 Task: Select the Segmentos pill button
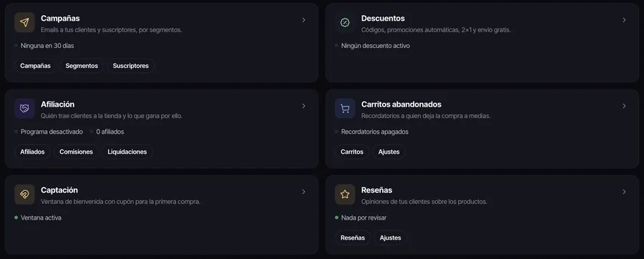point(82,66)
